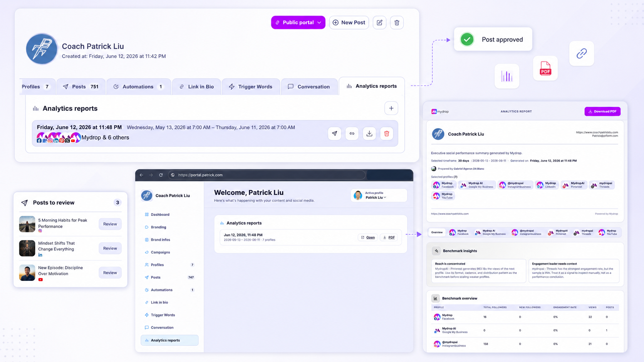This screenshot has height=362, width=644.
Task: Click browser back arrow in portal window
Action: point(141,175)
